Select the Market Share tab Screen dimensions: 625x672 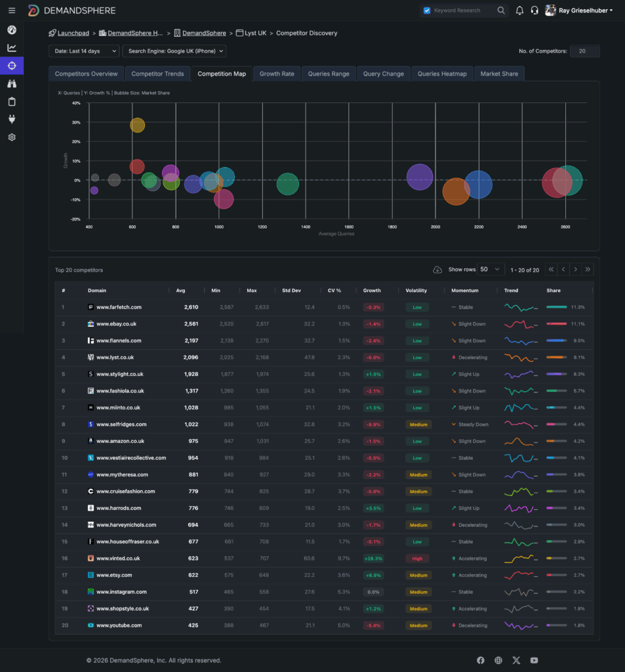point(498,73)
